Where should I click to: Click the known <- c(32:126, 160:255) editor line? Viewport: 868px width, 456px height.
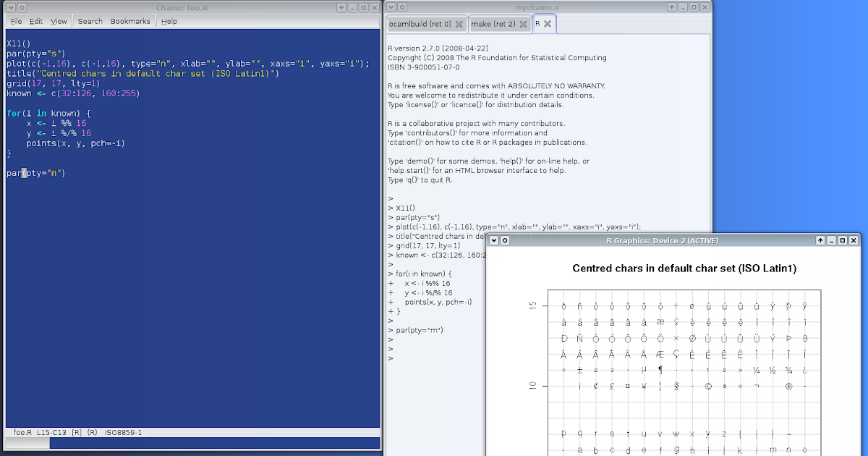tap(73, 93)
